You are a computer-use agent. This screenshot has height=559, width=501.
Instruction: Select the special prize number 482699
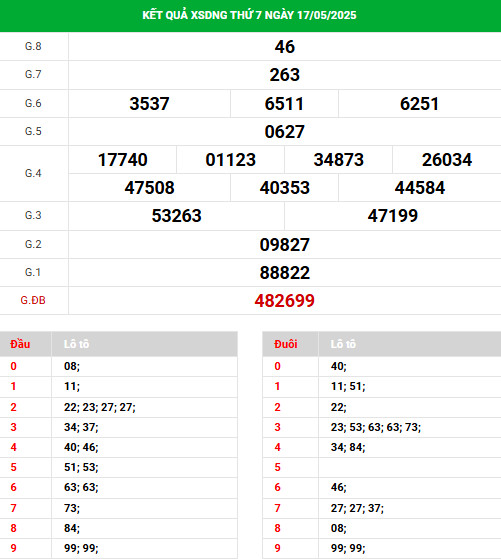[x=285, y=301]
